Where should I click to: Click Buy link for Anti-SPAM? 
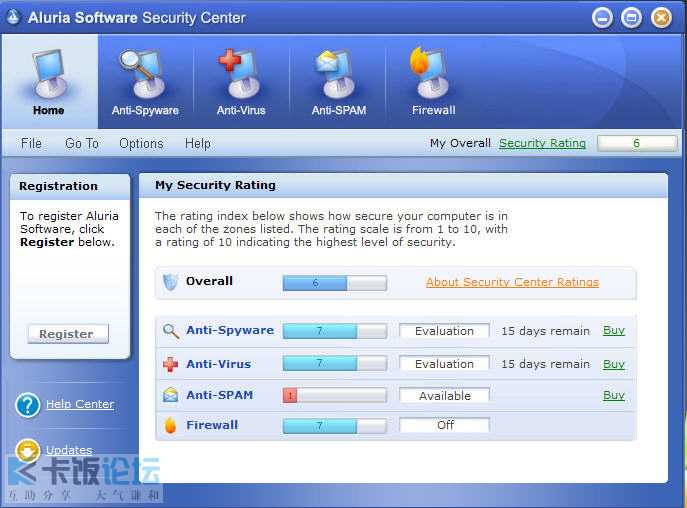tap(614, 395)
